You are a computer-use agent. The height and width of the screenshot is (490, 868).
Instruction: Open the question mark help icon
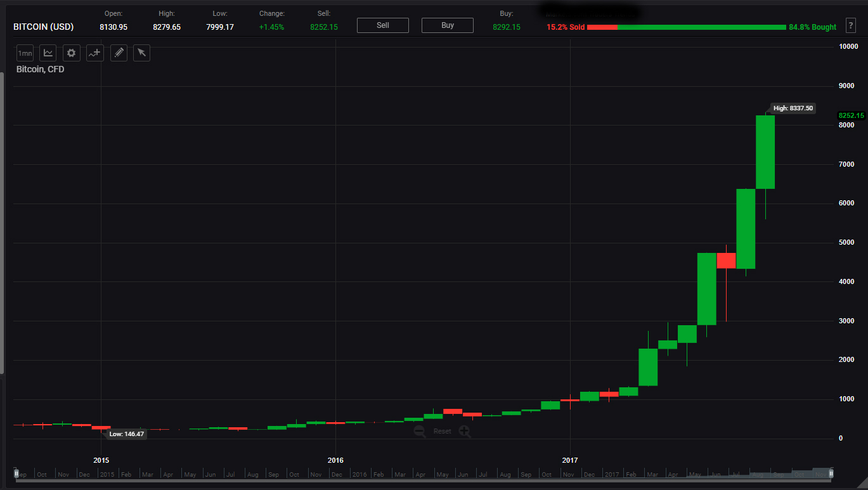click(x=851, y=26)
